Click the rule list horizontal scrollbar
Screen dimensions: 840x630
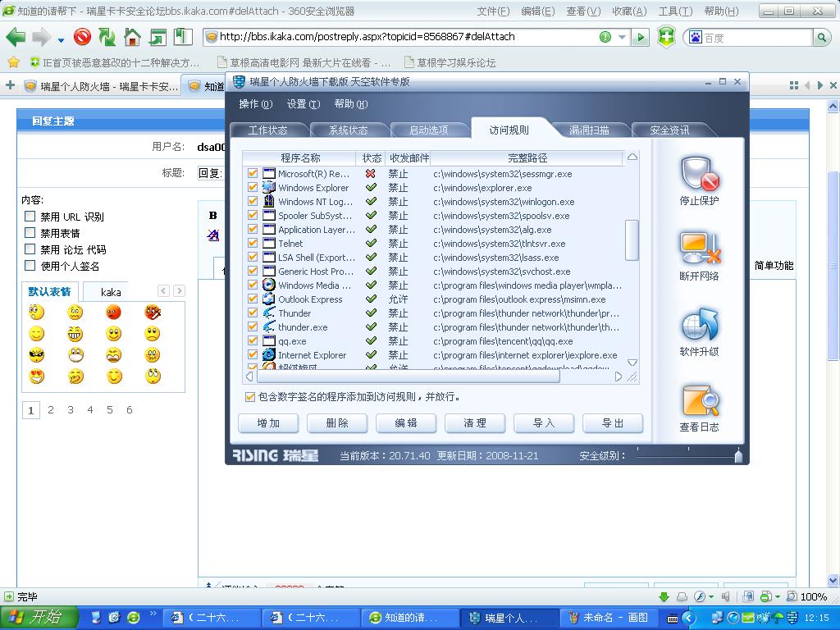409,377
